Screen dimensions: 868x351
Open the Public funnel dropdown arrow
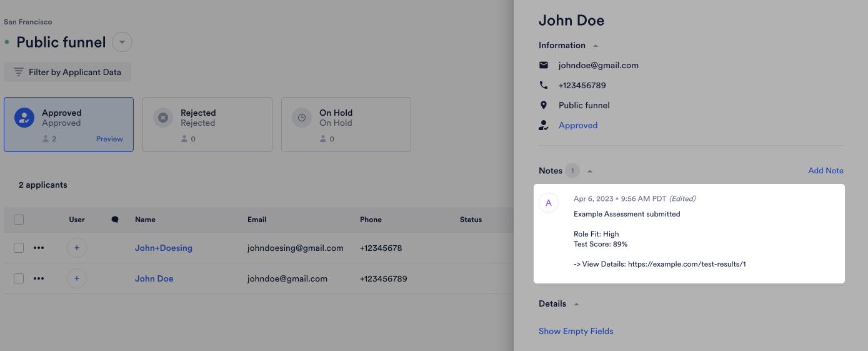[x=122, y=43]
